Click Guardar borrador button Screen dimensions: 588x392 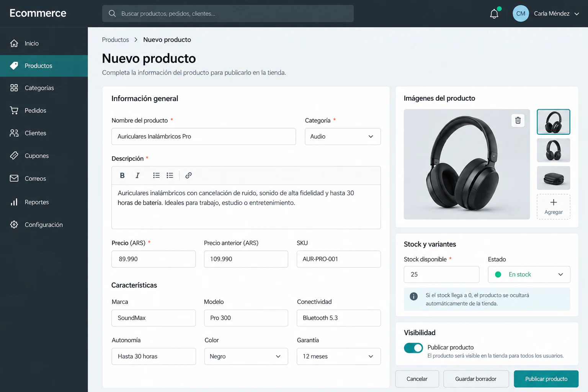tap(476, 379)
